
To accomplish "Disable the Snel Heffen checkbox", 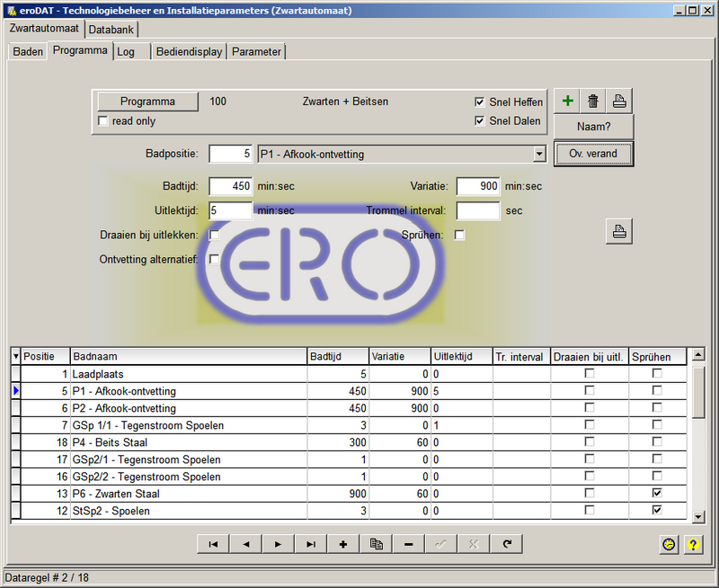I will click(480, 102).
